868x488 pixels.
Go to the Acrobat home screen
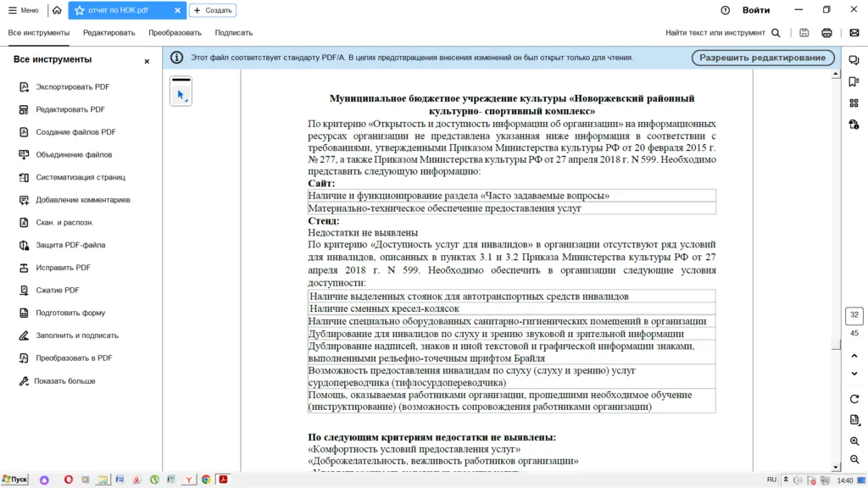click(x=57, y=10)
